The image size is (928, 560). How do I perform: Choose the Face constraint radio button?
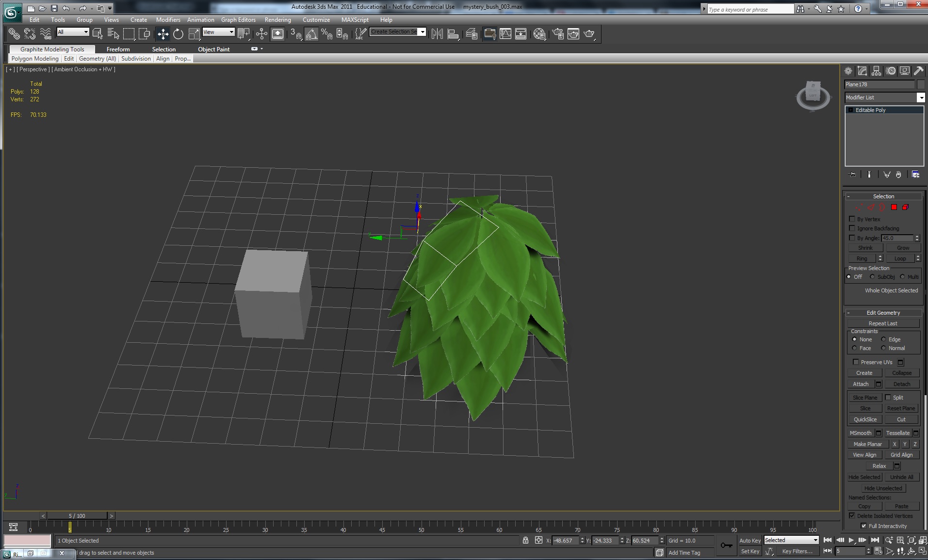click(x=854, y=348)
